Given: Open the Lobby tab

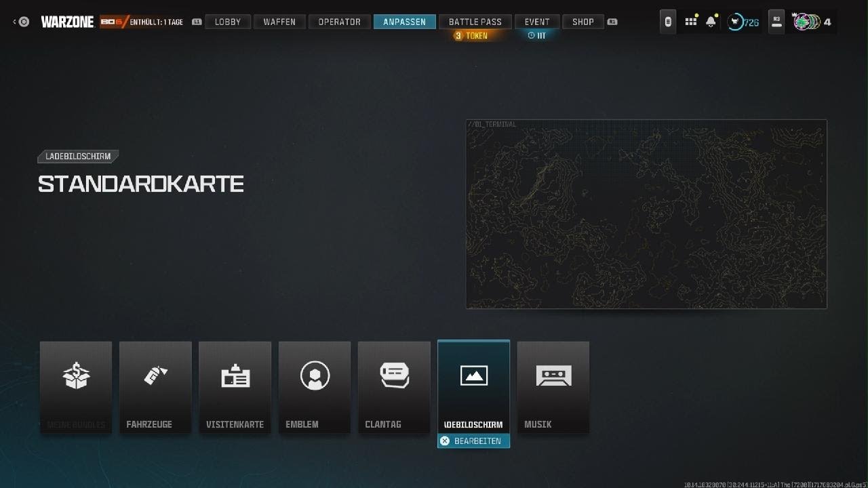Looking at the screenshot, I should pyautogui.click(x=228, y=22).
